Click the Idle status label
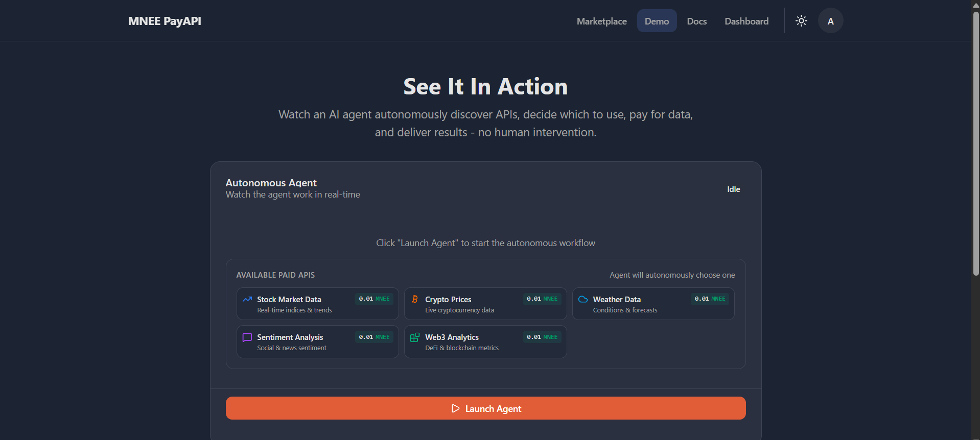 pos(733,189)
